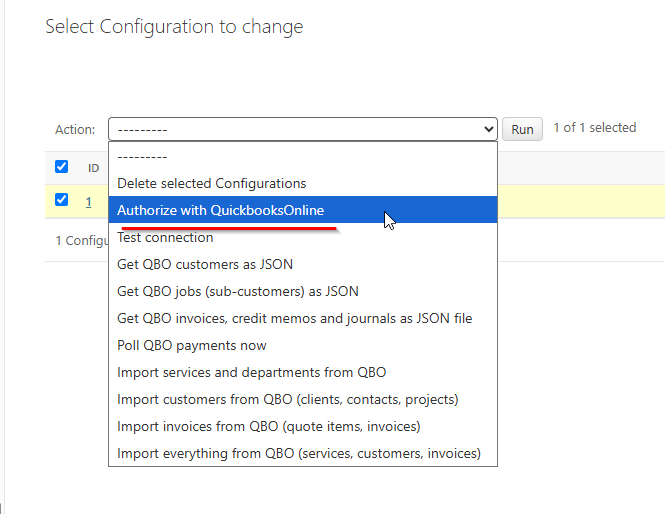The width and height of the screenshot is (665, 514).
Task: Select Get QBO invoices, credit memos and journals
Action: tap(303, 318)
